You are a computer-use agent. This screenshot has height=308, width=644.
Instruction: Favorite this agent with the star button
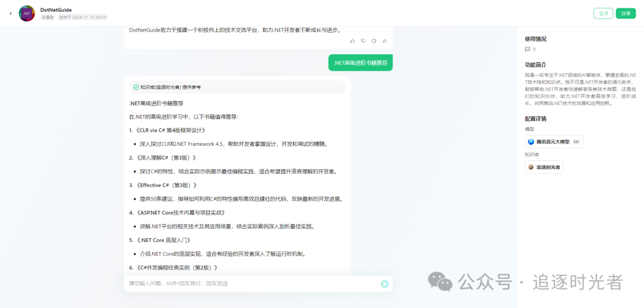click(603, 14)
